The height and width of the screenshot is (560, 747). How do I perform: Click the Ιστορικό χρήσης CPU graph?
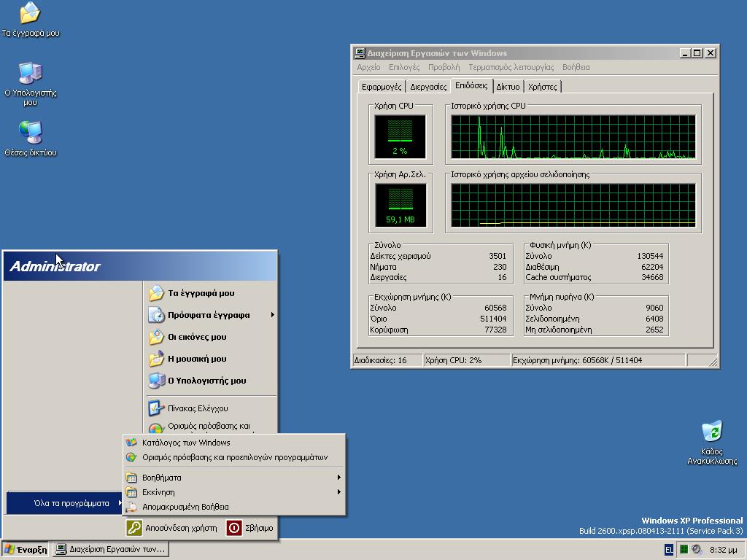[573, 136]
